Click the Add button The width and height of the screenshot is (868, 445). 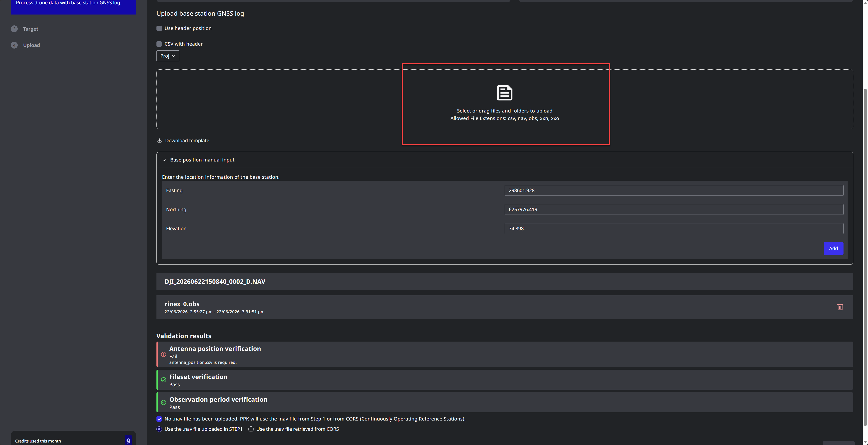[833, 248]
